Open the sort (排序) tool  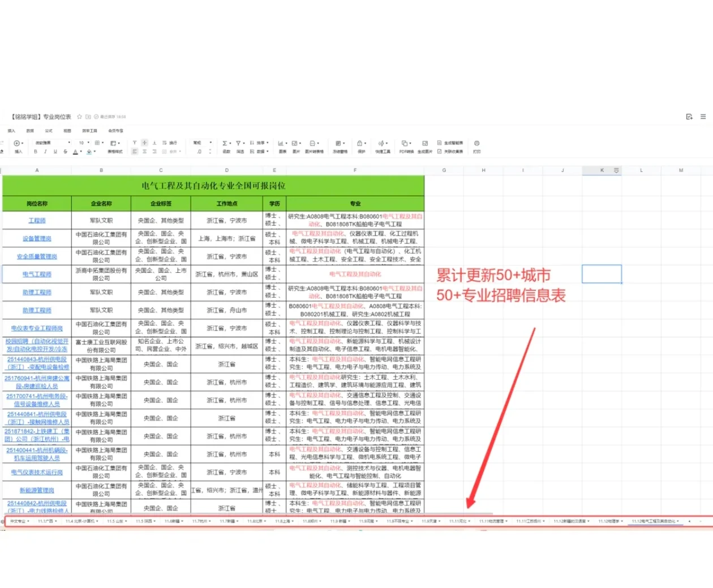pyautogui.click(x=259, y=143)
